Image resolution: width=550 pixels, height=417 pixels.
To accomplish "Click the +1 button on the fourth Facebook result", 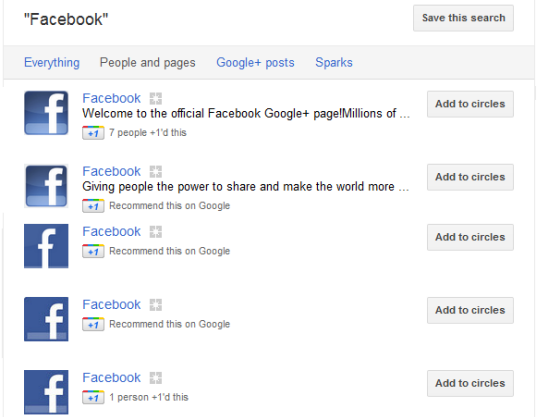I will coord(93,324).
